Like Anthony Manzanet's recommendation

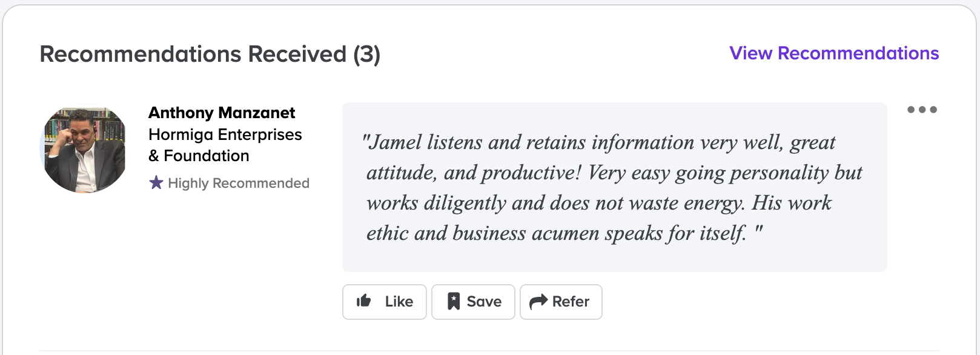pos(385,302)
